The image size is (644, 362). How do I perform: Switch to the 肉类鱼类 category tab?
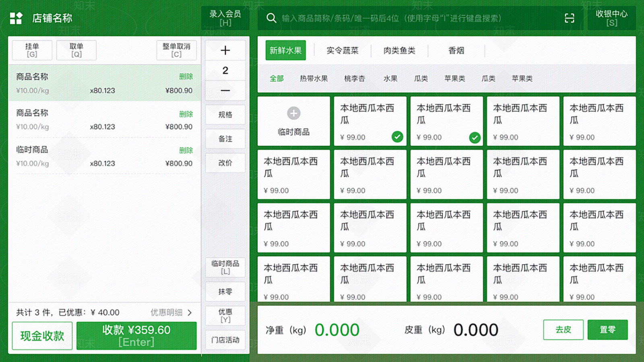[x=399, y=50]
